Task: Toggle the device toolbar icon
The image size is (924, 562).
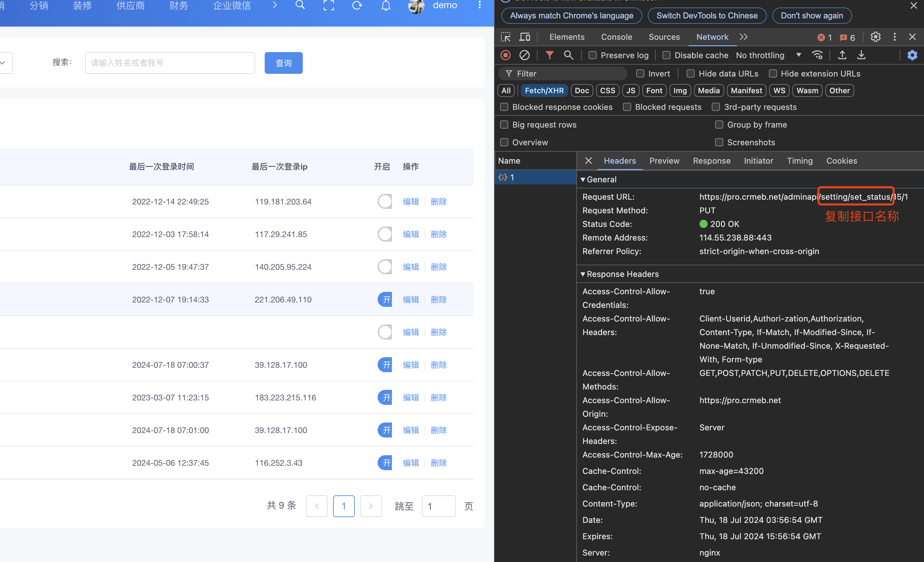Action: click(525, 37)
